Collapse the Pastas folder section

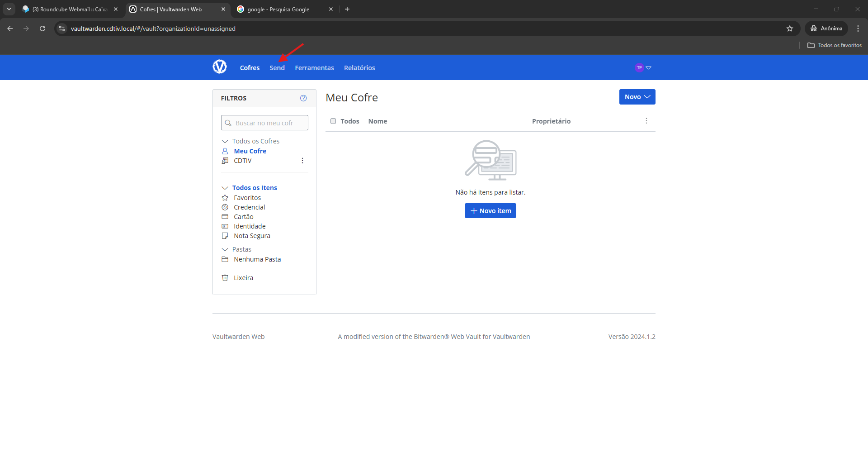pos(225,249)
